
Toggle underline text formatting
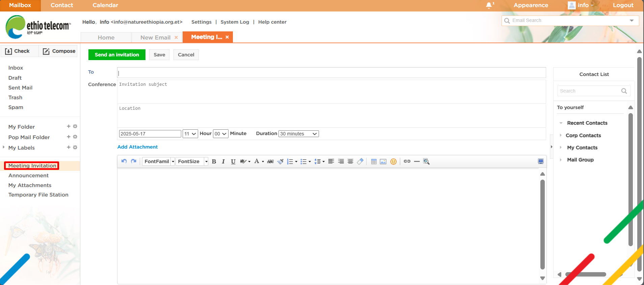233,161
